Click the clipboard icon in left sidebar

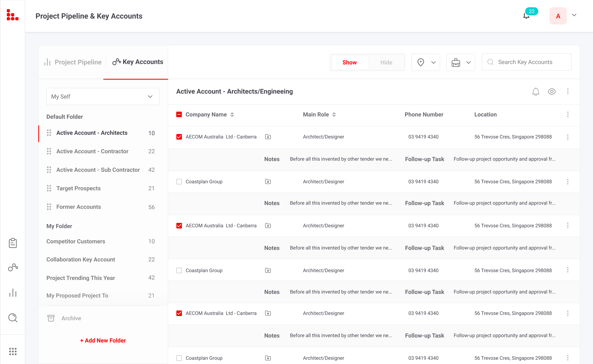pos(13,243)
